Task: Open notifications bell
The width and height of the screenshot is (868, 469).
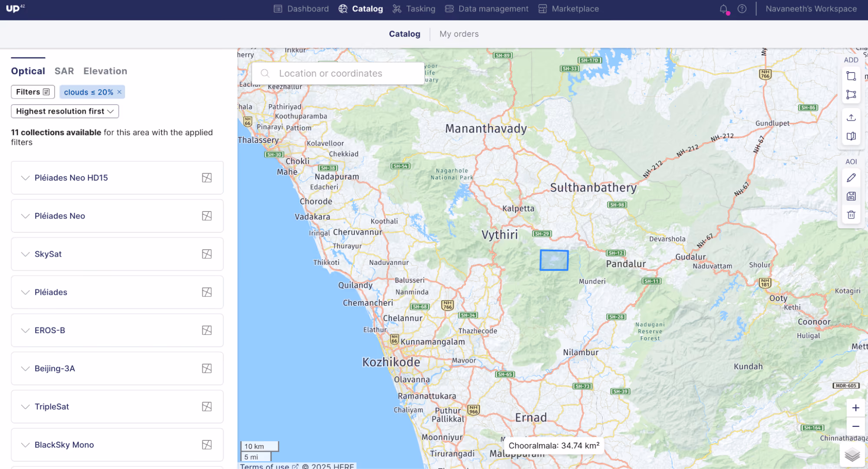Action: (x=723, y=9)
